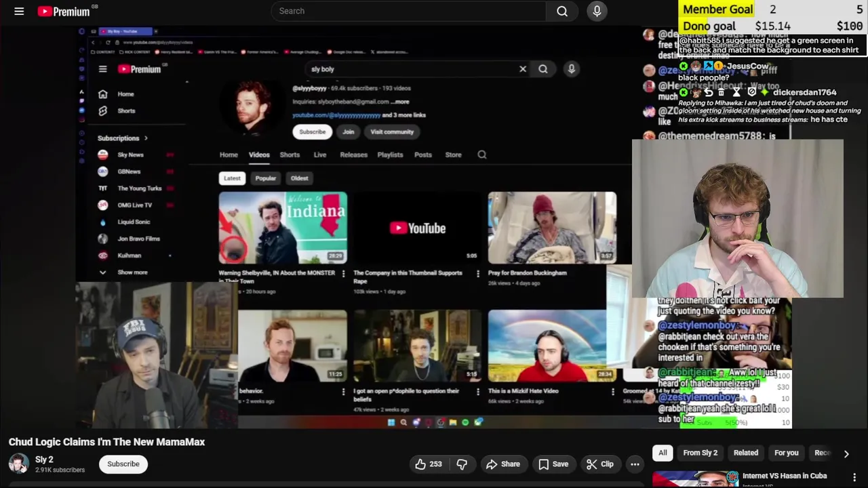Select the Related chip
868x488 pixels.
pyautogui.click(x=746, y=453)
